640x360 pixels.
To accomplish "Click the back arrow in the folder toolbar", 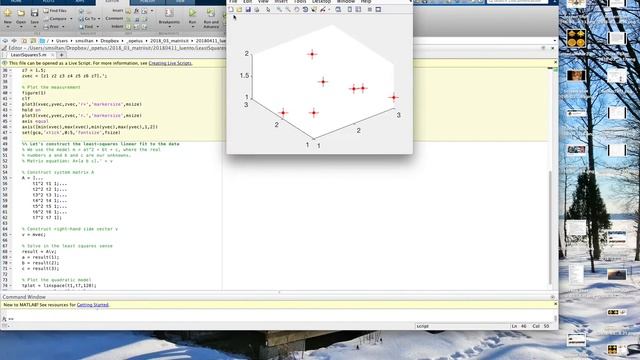I will (x=5, y=41).
